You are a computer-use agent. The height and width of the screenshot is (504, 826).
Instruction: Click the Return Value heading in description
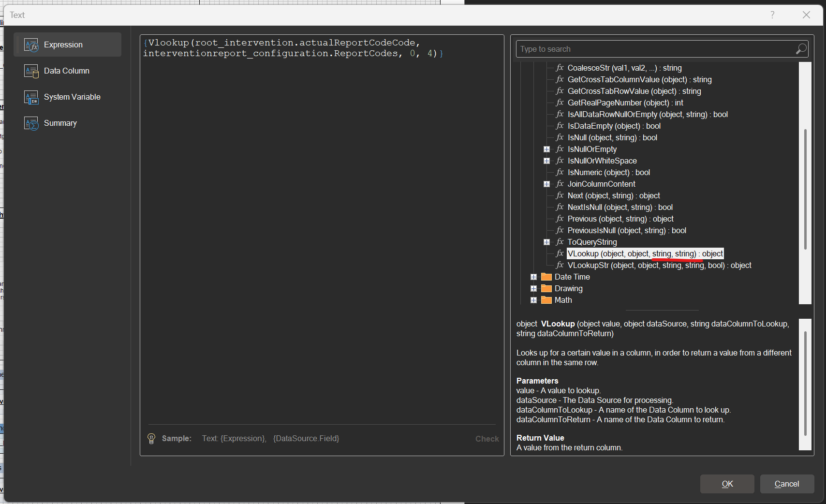[x=540, y=438]
